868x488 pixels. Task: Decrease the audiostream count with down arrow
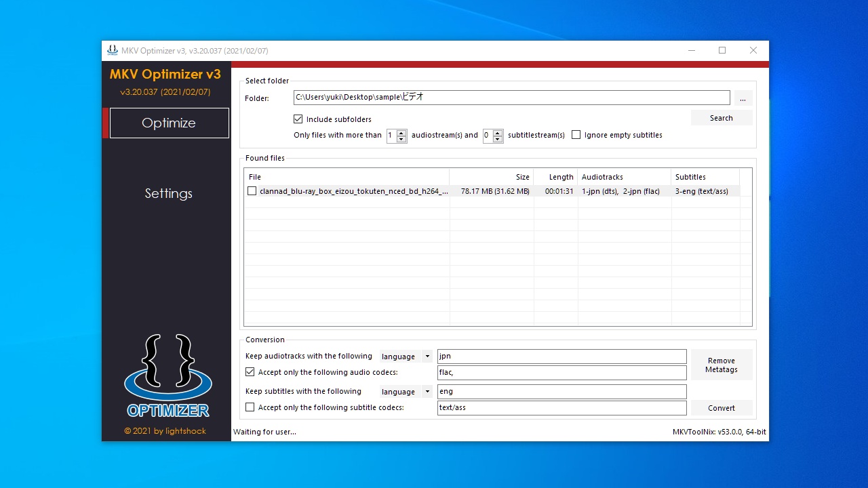coord(401,139)
